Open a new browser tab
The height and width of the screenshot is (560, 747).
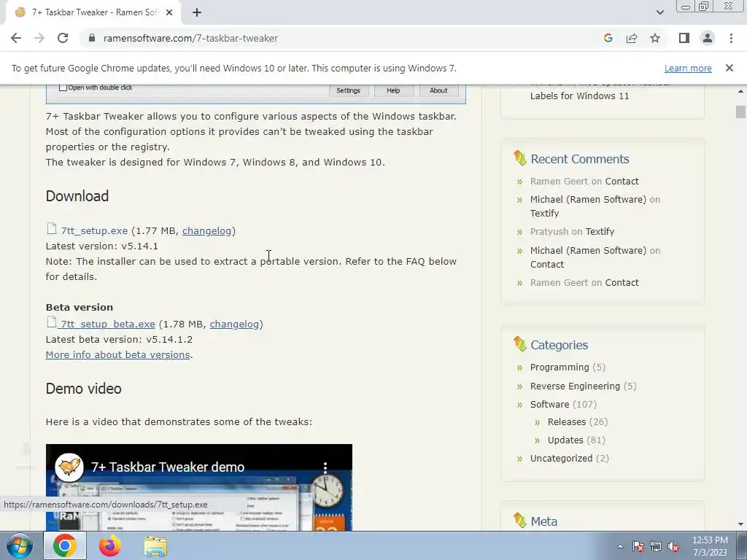point(197,13)
